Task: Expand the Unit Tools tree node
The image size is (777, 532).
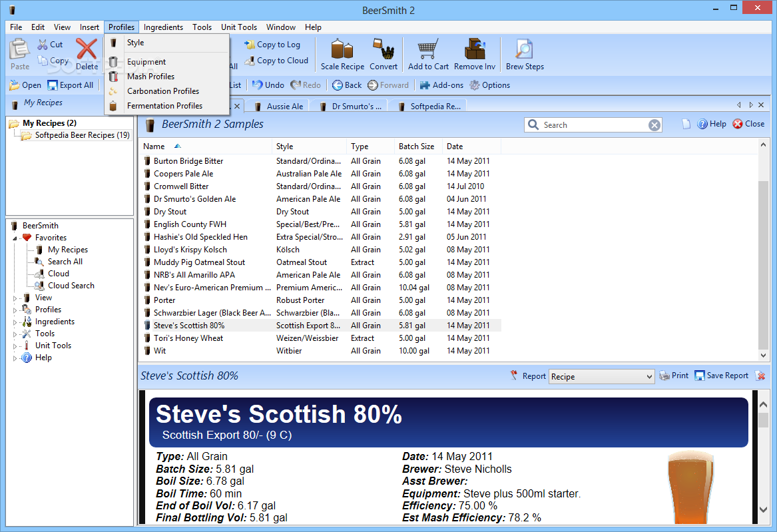Action: [15, 346]
